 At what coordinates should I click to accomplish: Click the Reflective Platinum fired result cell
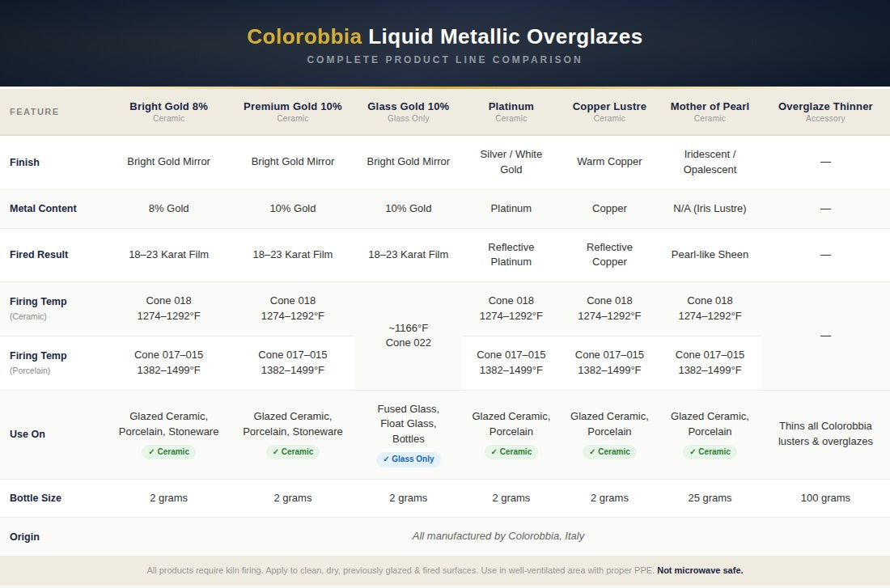tap(511, 254)
